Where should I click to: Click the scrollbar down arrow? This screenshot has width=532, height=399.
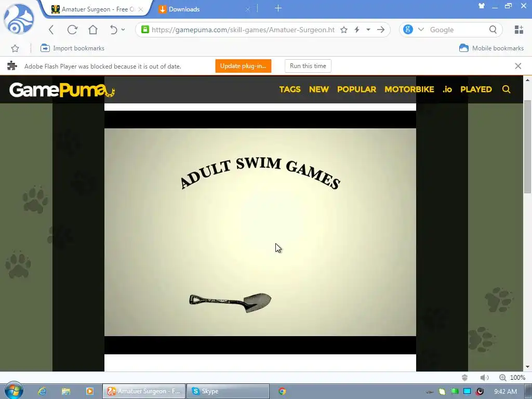tap(527, 367)
